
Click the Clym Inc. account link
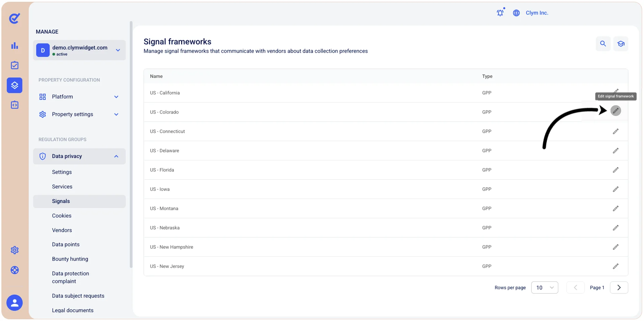(537, 13)
